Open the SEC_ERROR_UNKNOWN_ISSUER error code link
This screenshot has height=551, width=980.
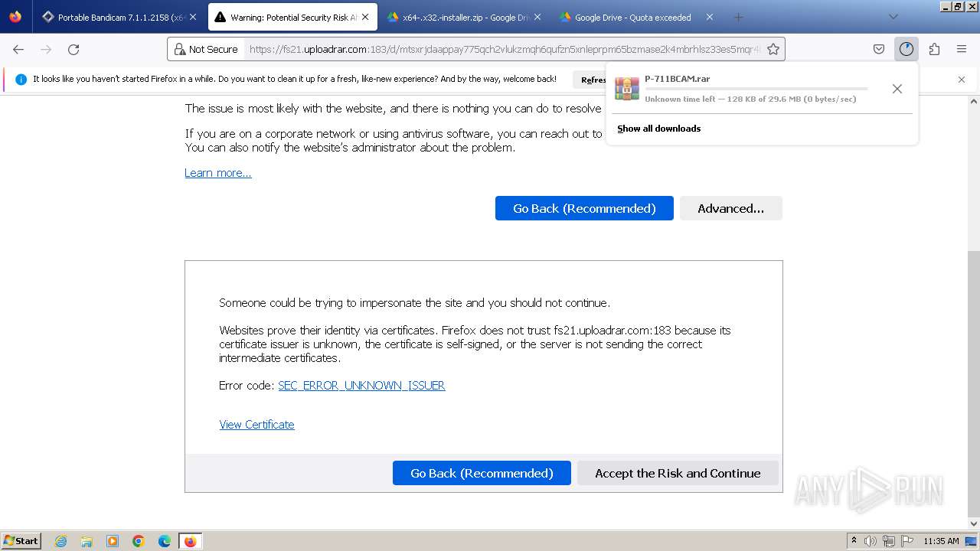[x=361, y=386]
